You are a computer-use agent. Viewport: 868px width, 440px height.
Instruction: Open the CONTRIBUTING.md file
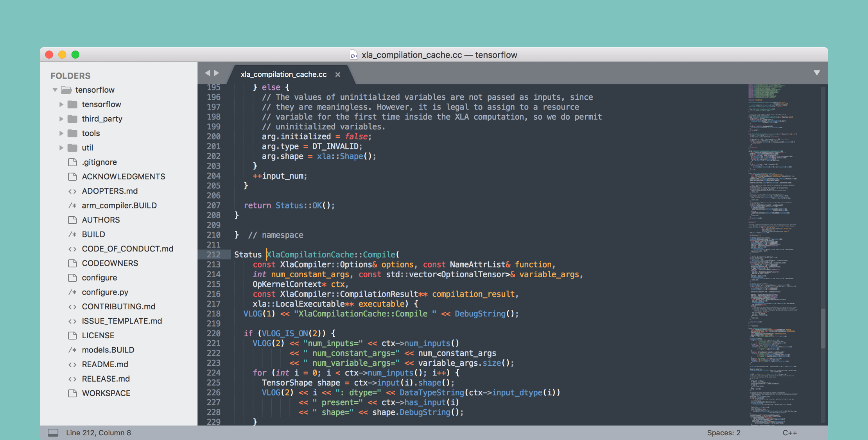point(117,306)
